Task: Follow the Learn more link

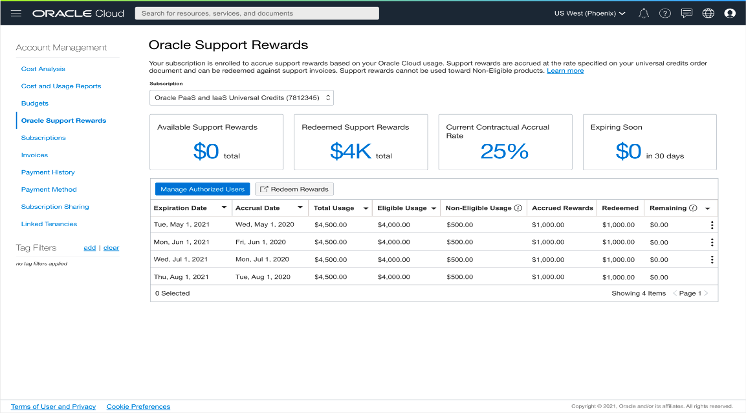Action: pos(565,71)
